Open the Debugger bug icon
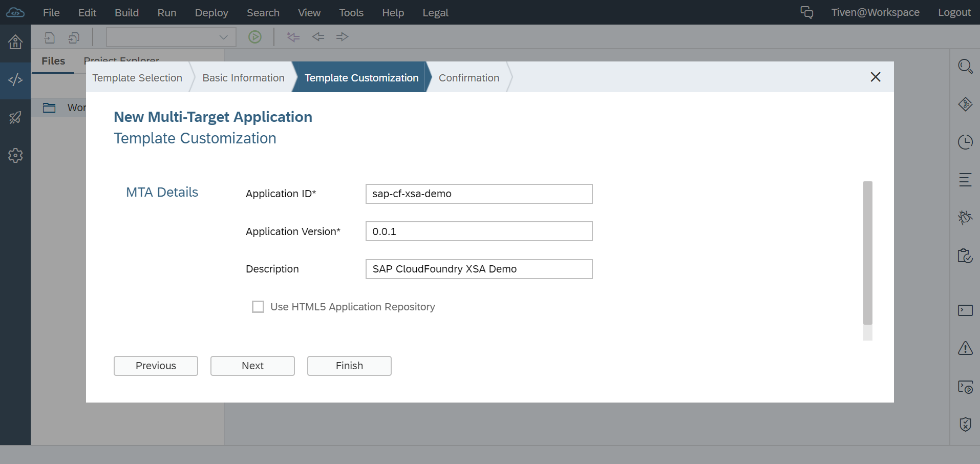Viewport: 980px width, 464px height. pos(965,218)
